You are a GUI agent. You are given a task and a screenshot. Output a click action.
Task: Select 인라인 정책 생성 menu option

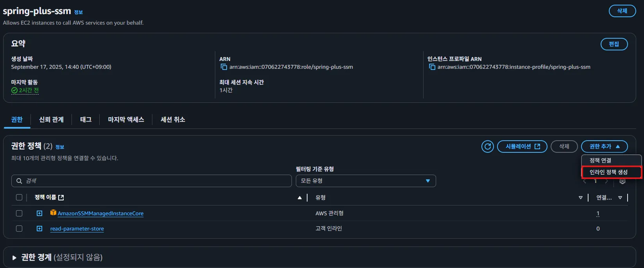tap(608, 172)
